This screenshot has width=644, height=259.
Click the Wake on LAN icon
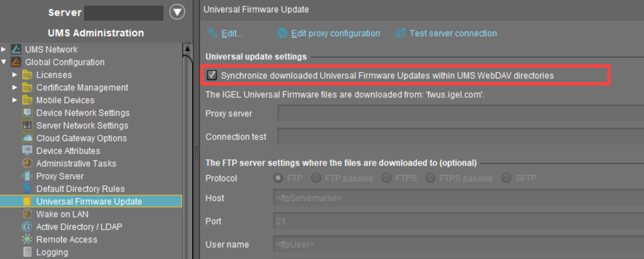coord(28,214)
